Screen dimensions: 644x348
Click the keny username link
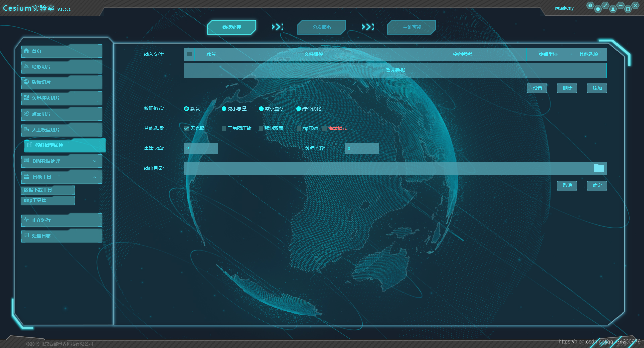(x=569, y=8)
